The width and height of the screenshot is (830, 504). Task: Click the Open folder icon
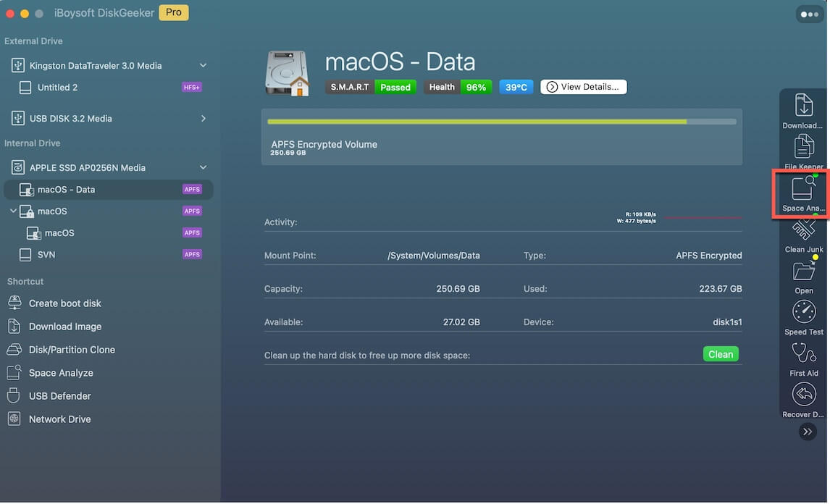tap(804, 275)
